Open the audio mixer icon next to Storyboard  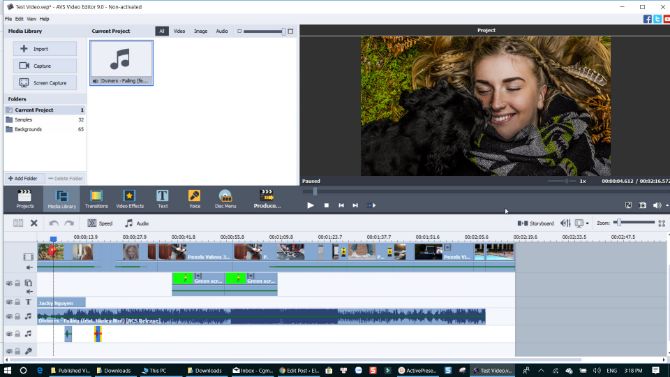(x=565, y=223)
